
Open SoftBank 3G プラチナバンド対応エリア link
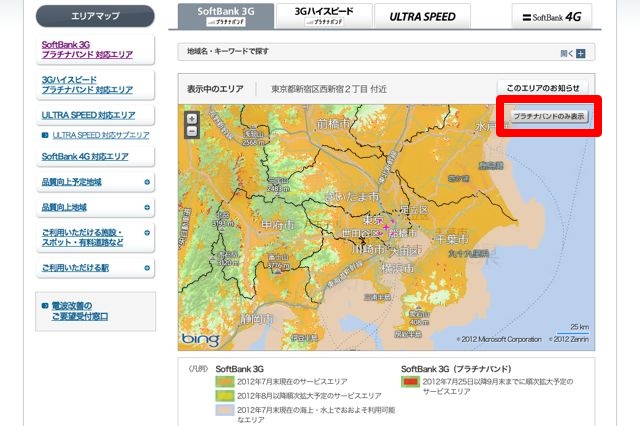coord(87,49)
